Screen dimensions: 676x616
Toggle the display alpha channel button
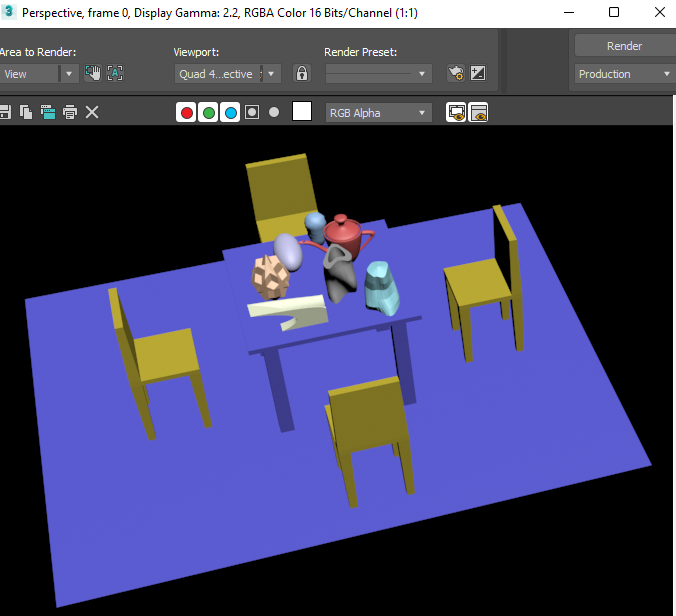click(x=252, y=113)
